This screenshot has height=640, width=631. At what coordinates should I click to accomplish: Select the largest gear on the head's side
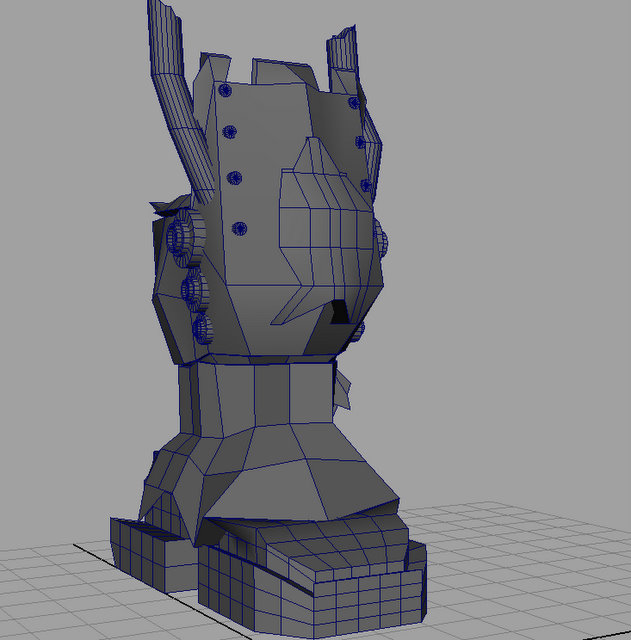(x=186, y=238)
